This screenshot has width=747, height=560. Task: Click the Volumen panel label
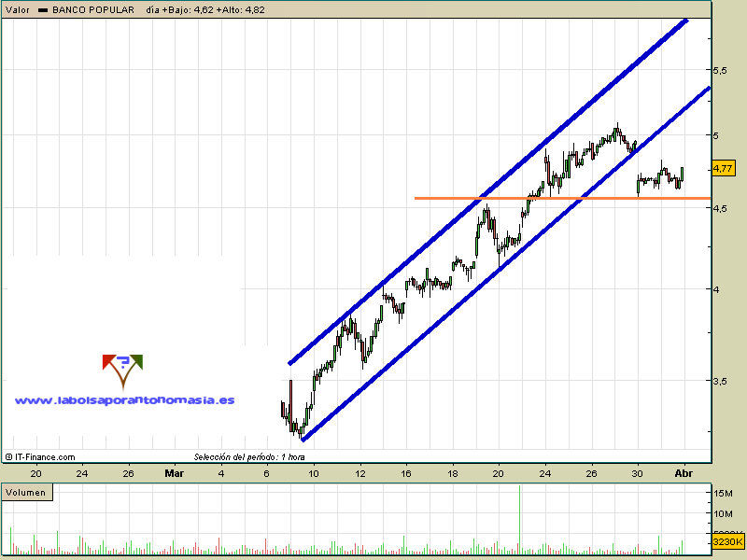click(x=25, y=491)
